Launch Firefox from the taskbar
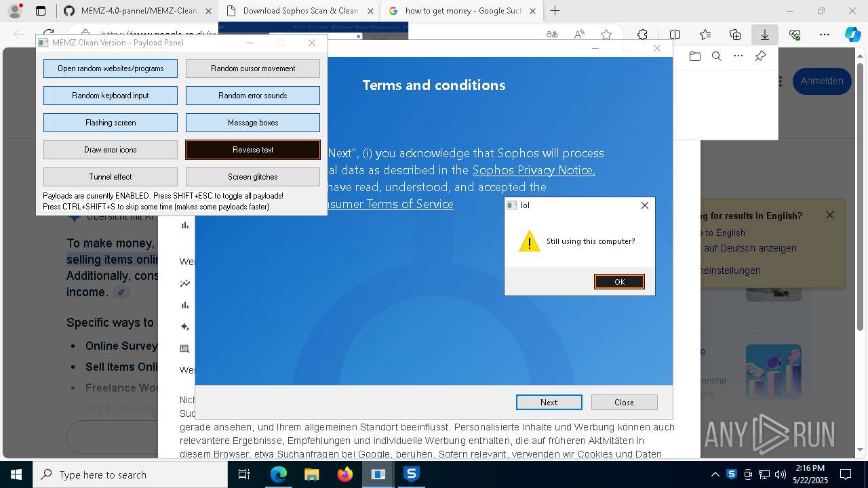The width and height of the screenshot is (868, 488). (x=344, y=474)
